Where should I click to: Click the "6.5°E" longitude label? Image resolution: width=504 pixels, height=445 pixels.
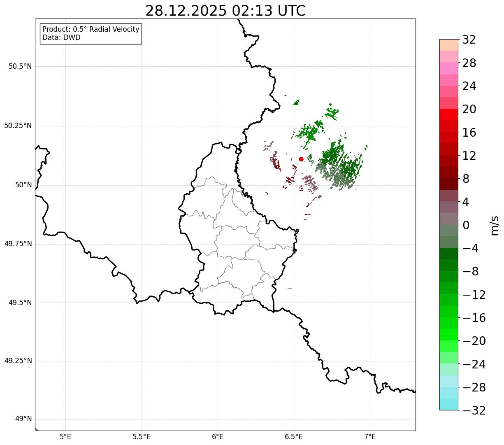tap(294, 437)
